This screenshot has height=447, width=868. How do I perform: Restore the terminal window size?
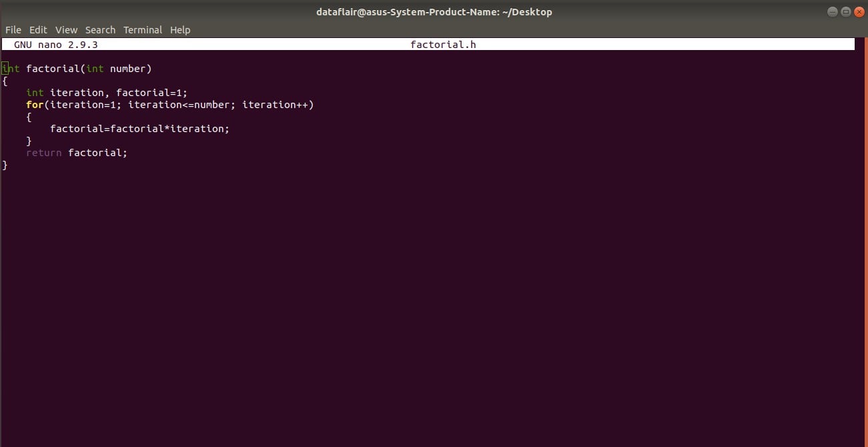(x=845, y=11)
